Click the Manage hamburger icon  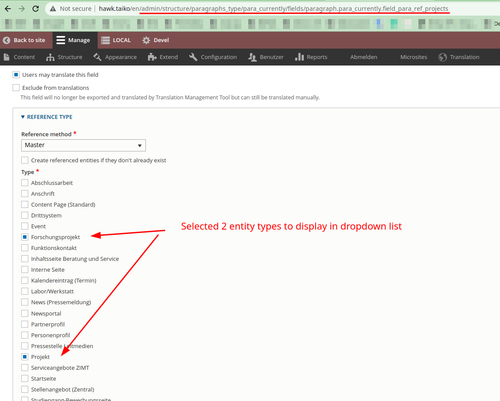60,40
